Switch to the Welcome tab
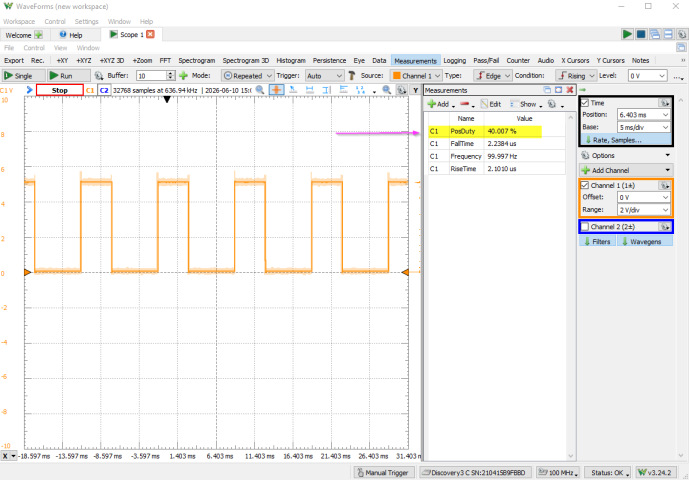Image resolution: width=689 pixels, height=480 pixels. (24, 35)
